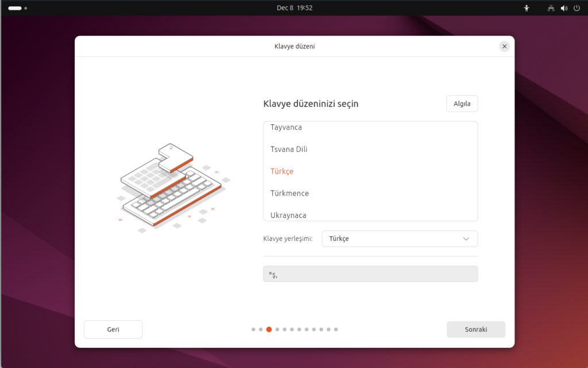
Task: Open the Türkçe keyboard variant combo box
Action: coord(399,239)
